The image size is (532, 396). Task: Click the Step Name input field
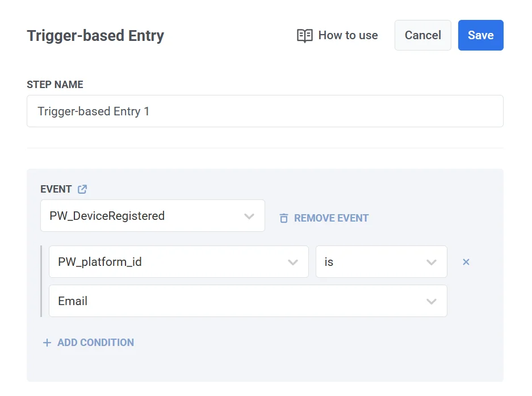265,111
